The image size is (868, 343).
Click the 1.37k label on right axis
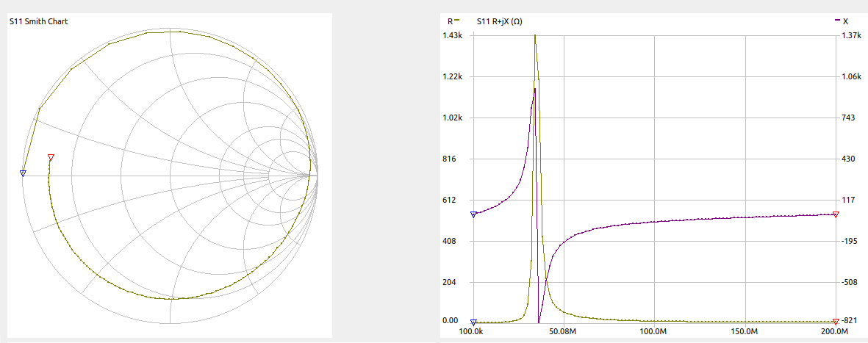tap(853, 36)
